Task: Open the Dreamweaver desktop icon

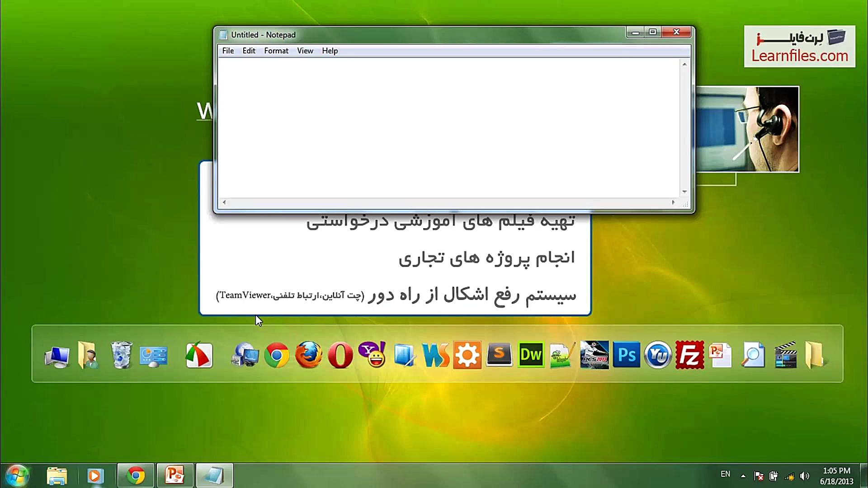Action: click(x=530, y=355)
